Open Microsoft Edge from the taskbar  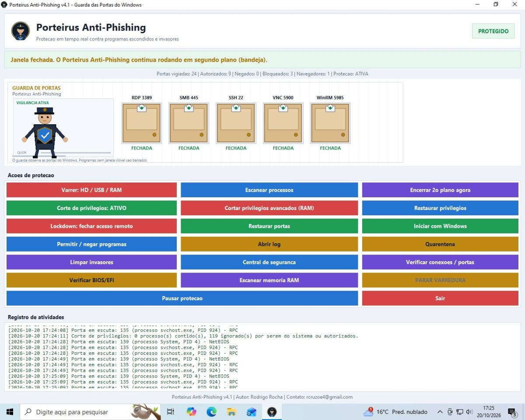[211, 412]
